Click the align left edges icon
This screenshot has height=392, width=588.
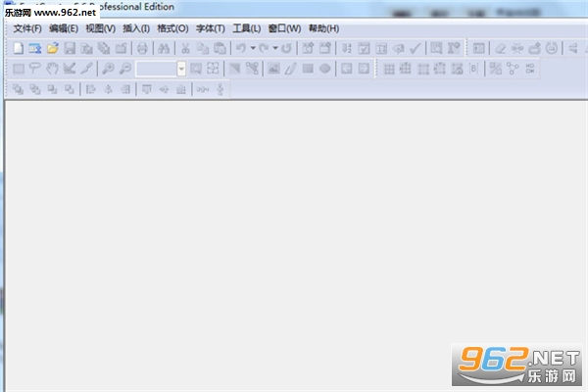tap(91, 89)
